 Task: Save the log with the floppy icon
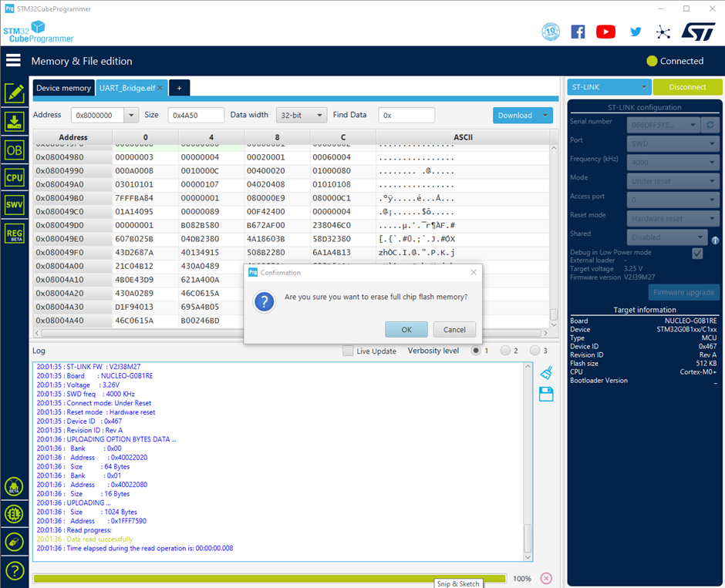[x=546, y=395]
